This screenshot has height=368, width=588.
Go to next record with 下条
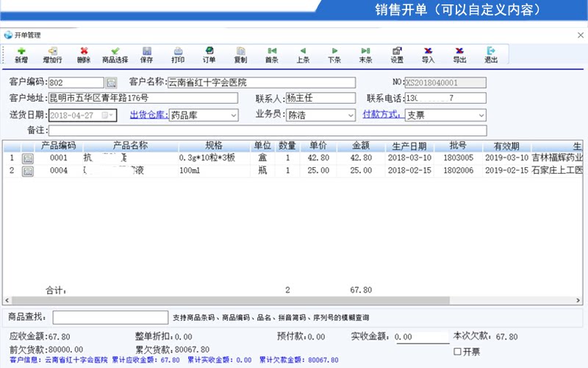pyautogui.click(x=334, y=54)
